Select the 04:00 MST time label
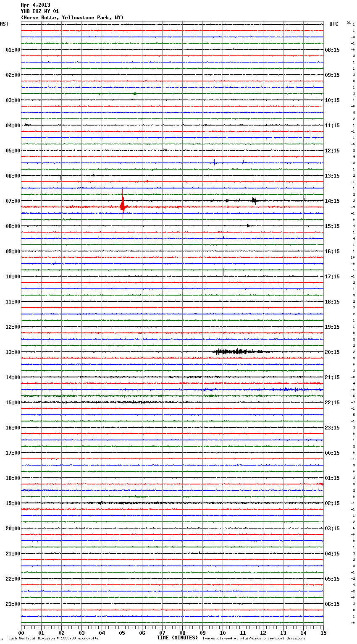The image size is (357, 644). (x=13, y=126)
